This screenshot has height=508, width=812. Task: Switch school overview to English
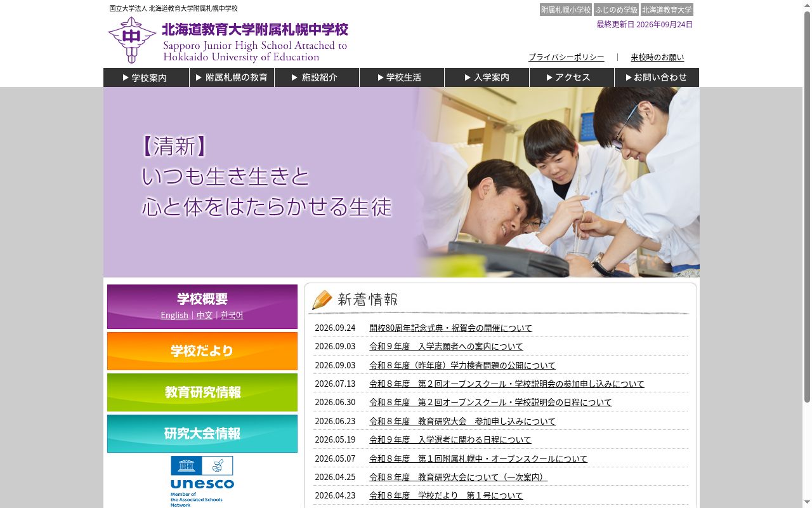(x=174, y=315)
